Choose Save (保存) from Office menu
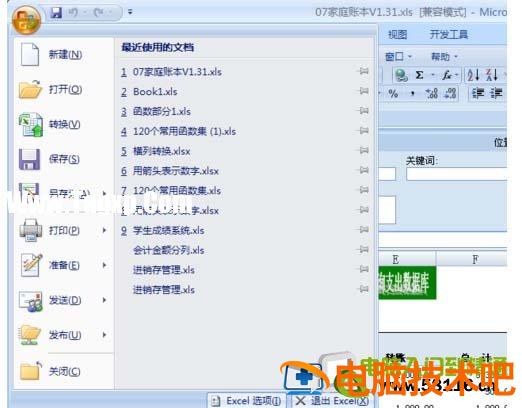This screenshot has height=408, width=522. coord(64,159)
